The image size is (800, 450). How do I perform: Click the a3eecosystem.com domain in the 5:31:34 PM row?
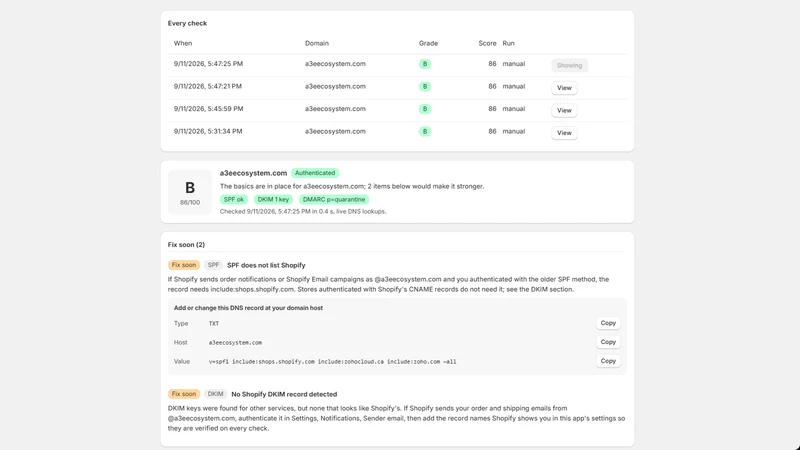coord(335,131)
